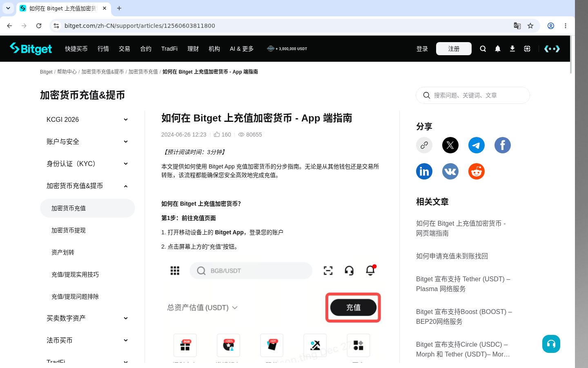The width and height of the screenshot is (588, 368).
Task: Expand 账户与安全 sidebar section
Action: [x=87, y=141]
